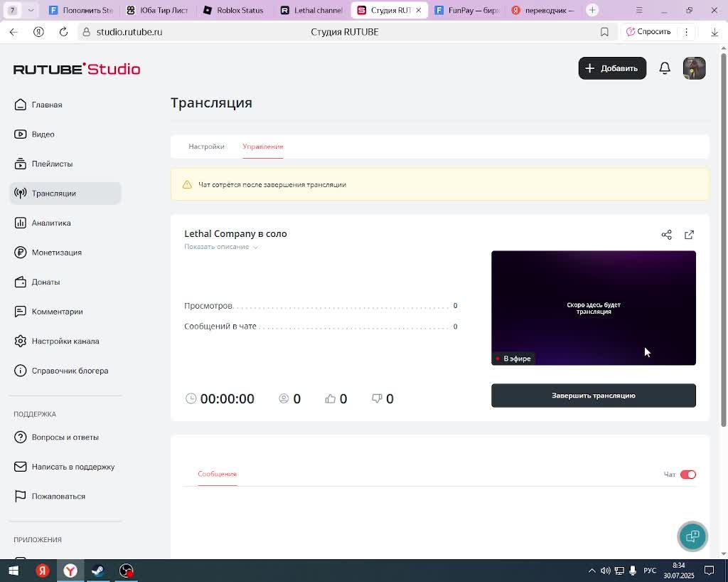Screen dimensions: 728x582
Task: Click the volume tray icon
Action: 606,571
